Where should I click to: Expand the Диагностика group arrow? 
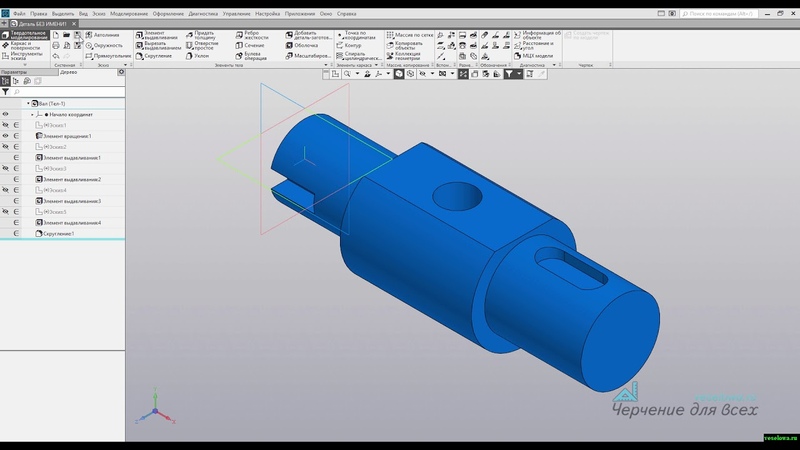[554, 65]
